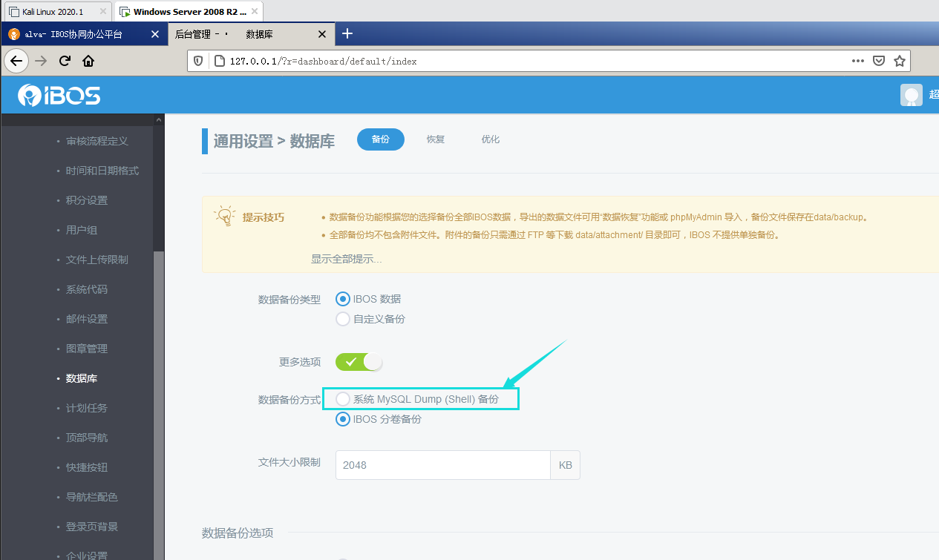939x560 pixels.
Task: Switch to the 备份 tab
Action: coord(380,139)
